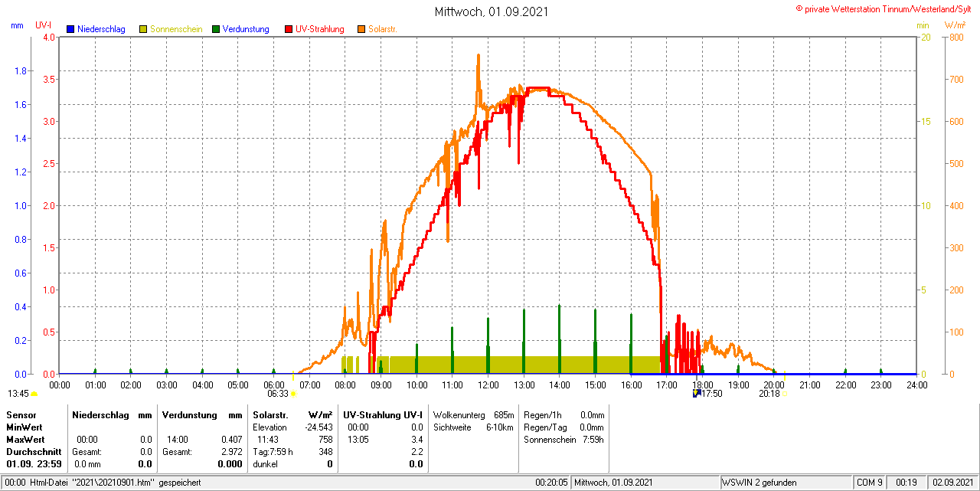The image size is (980, 491).
Task: Click the moon icon beside 17:50
Action: pos(696,393)
